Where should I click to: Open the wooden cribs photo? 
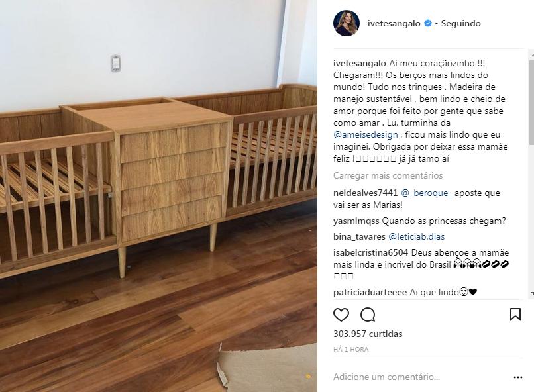click(158, 196)
